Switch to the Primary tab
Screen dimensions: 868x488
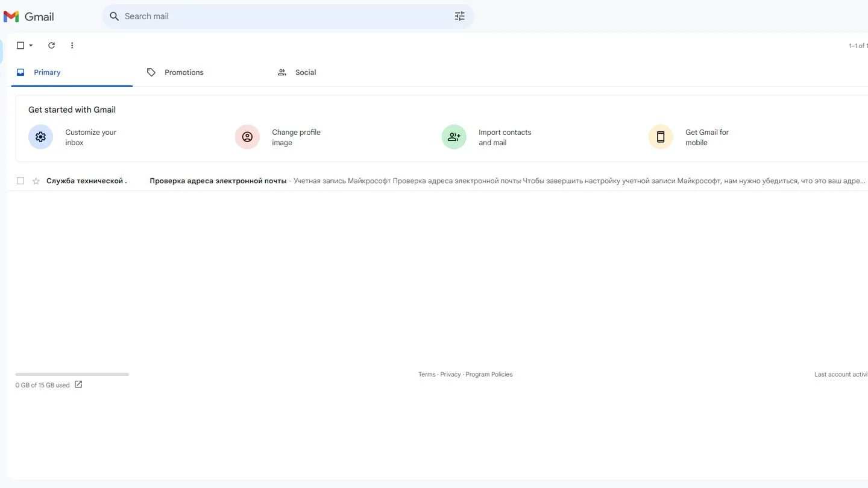[72, 72]
